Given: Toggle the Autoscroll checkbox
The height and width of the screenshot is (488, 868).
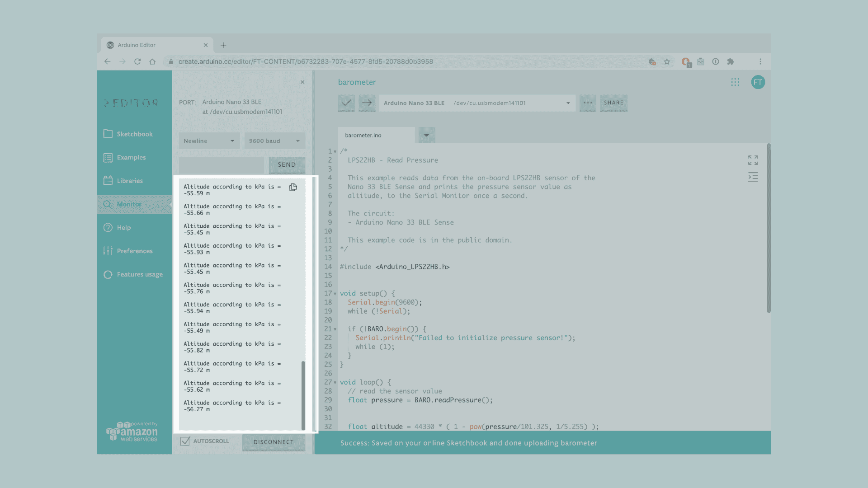Looking at the screenshot, I should pyautogui.click(x=185, y=441).
